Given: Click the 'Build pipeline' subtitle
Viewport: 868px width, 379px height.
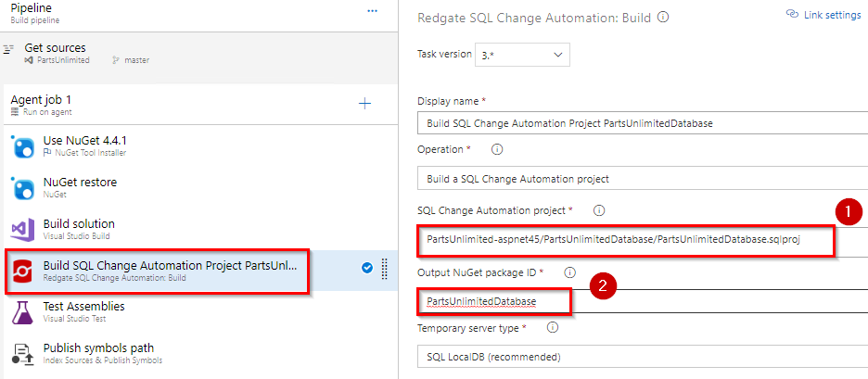Looking at the screenshot, I should (35, 19).
